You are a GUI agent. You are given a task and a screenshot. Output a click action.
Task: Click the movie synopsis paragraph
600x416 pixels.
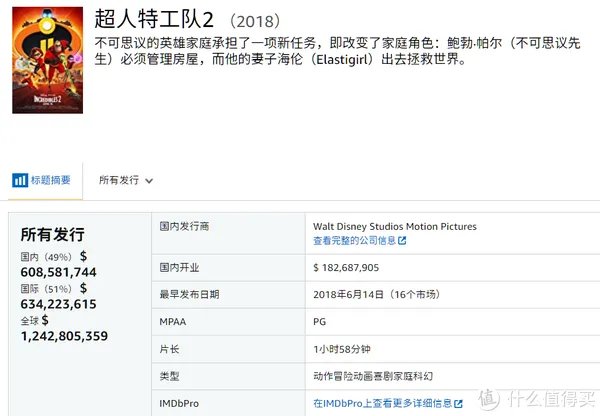pos(337,51)
